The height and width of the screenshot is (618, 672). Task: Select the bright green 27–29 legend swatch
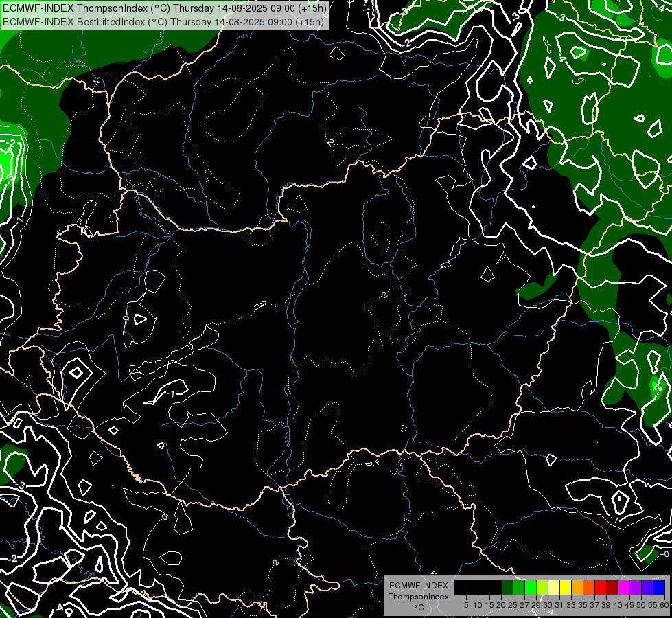[531, 587]
